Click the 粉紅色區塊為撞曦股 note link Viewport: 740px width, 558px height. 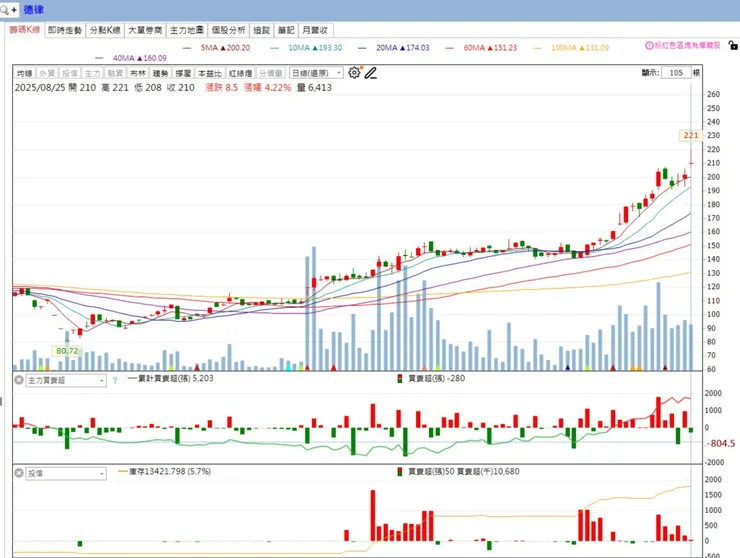pos(687,46)
